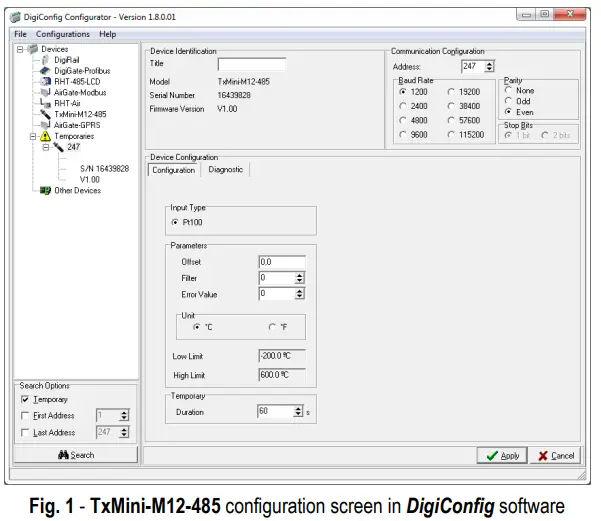Choose the °F unit option

(272, 327)
